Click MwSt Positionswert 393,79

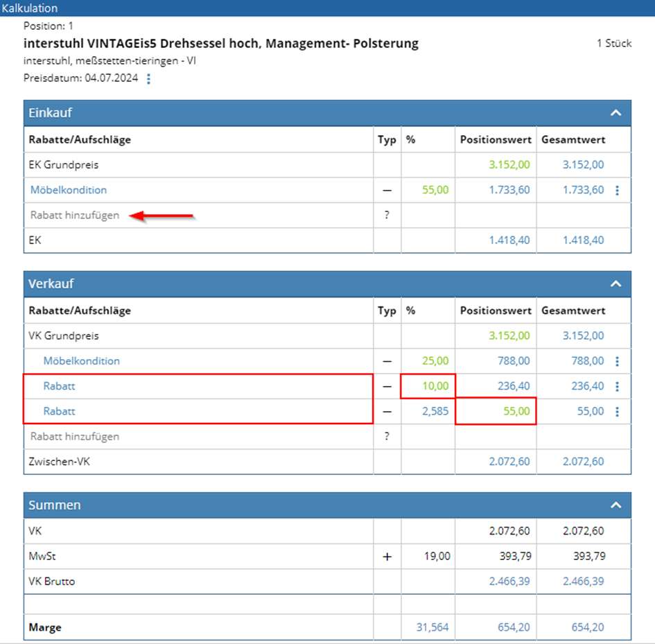pos(516,556)
